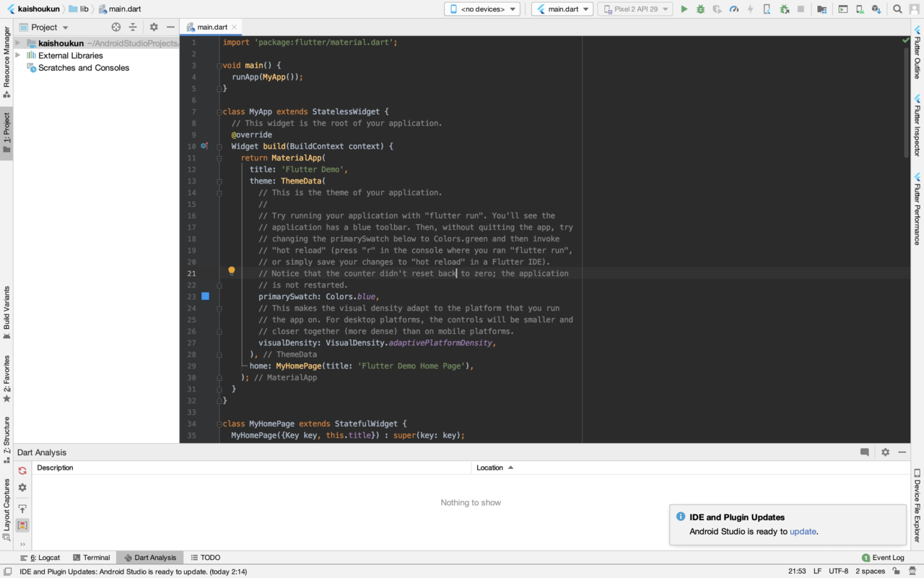Open the Event Log tab
Screen dimensions: 924x578
[883, 558]
